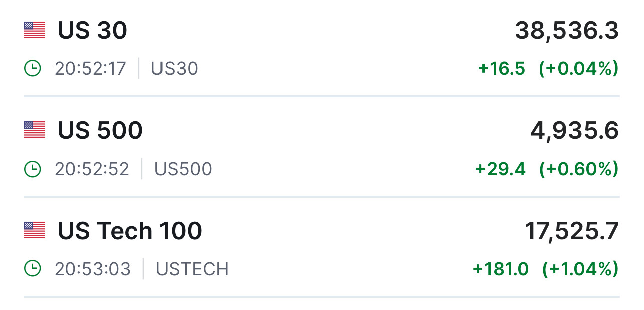This screenshot has width=644, height=310.
Task: Click the 20:52:17 timestamp
Action: point(91,68)
